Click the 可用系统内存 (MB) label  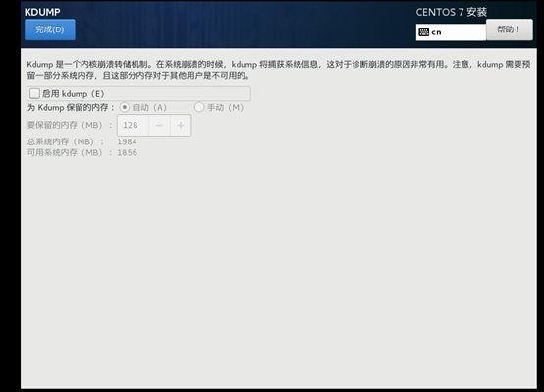tap(70, 153)
